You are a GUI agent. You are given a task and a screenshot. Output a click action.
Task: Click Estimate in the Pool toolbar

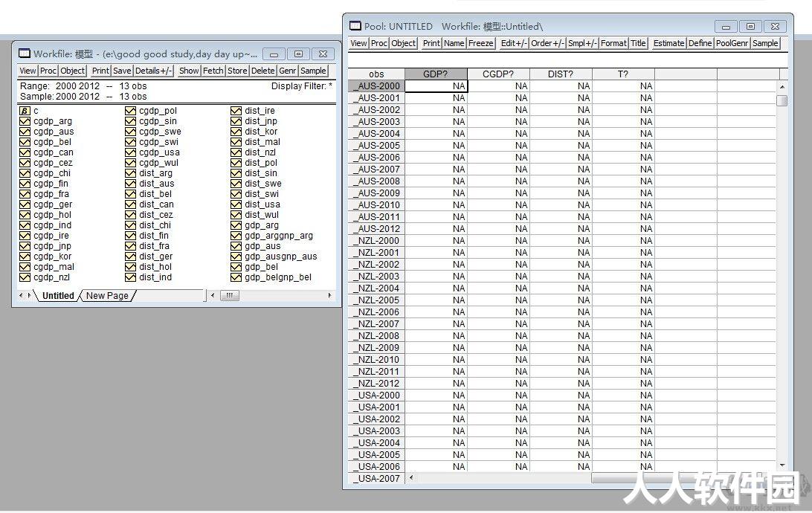[x=668, y=43]
